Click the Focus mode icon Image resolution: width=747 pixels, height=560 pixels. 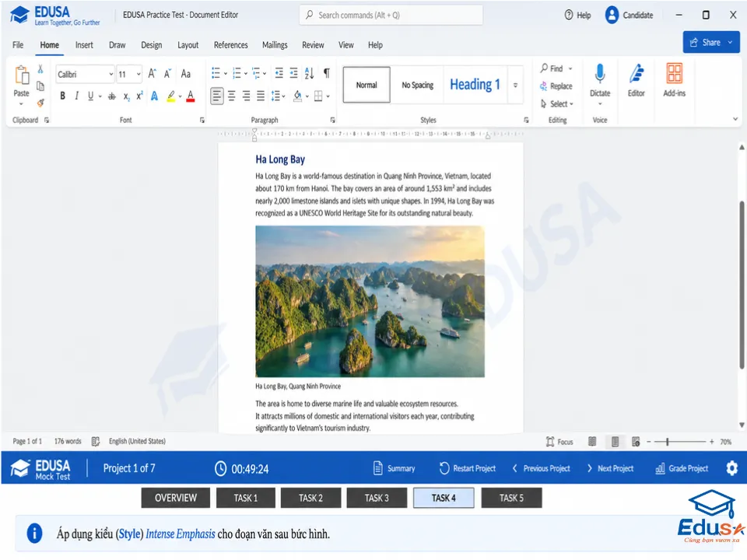click(x=550, y=442)
